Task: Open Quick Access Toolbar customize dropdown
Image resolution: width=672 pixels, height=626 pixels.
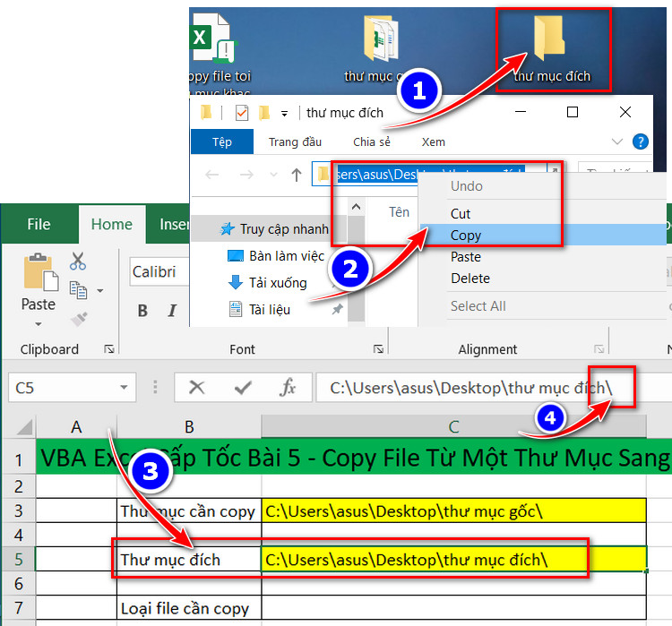Action: click(x=284, y=114)
